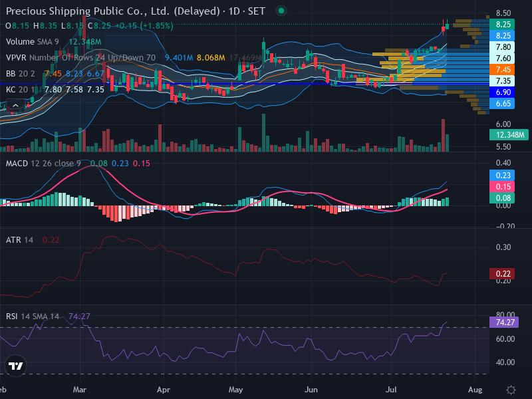This screenshot has height=399, width=532.
Task: Click the blue 6.90 horizontal line label
Action: (502, 92)
